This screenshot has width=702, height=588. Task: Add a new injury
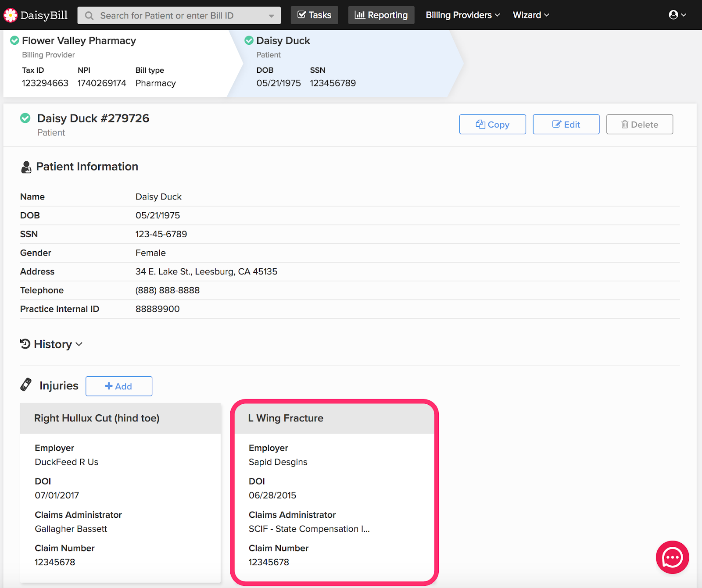119,386
